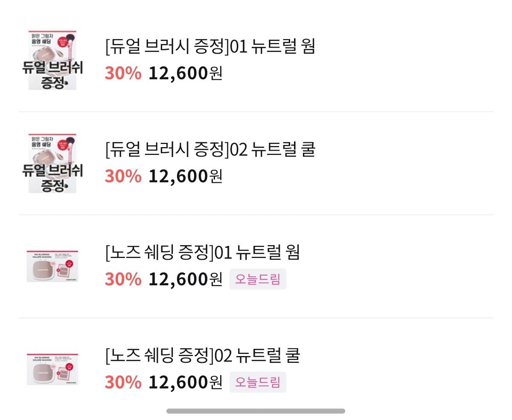Click the 12,600원 price for 노즈 쉐딩 02
Viewport: 512px width, 420px height.
[185, 382]
